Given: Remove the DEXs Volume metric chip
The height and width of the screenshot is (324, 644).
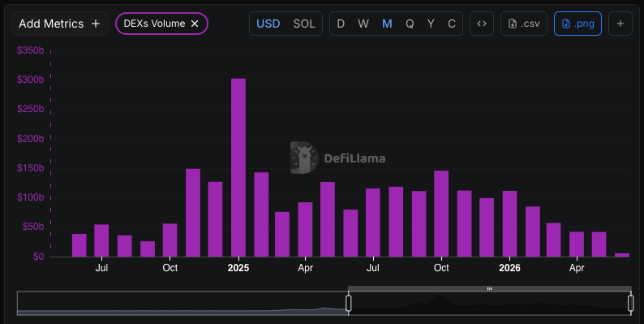Looking at the screenshot, I should coord(195,24).
